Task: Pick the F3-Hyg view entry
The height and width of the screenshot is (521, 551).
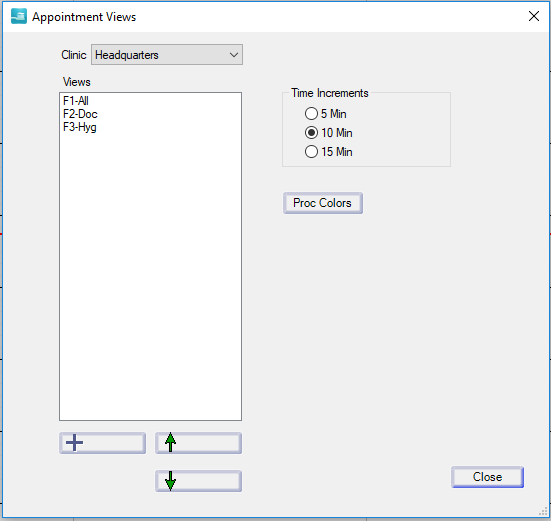Action: pyautogui.click(x=80, y=127)
